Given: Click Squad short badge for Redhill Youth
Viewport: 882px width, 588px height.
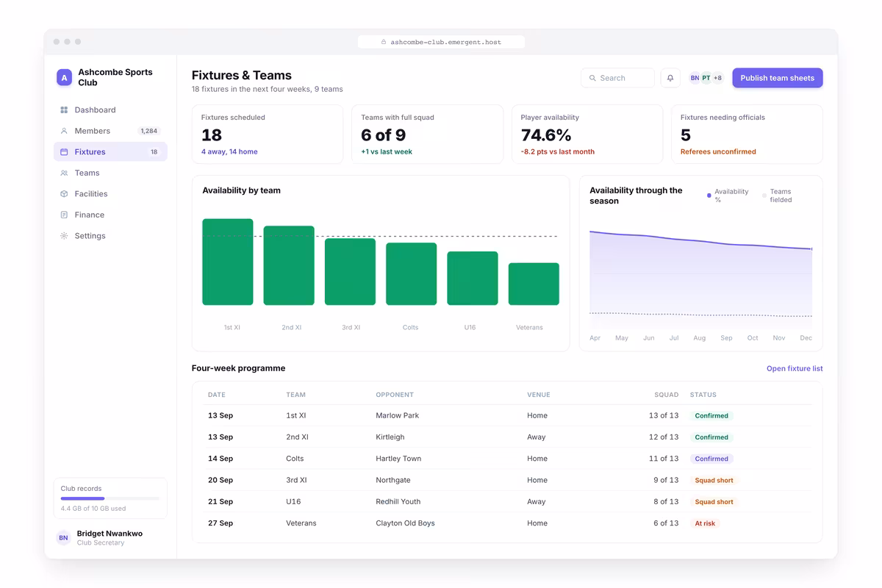Looking at the screenshot, I should (x=714, y=502).
